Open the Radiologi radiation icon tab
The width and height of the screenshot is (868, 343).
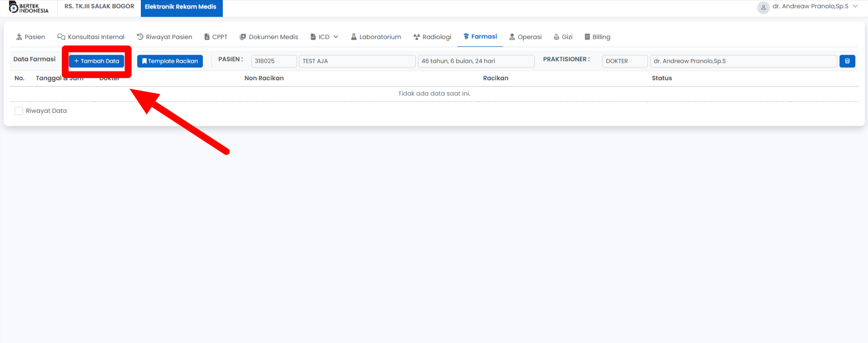417,37
